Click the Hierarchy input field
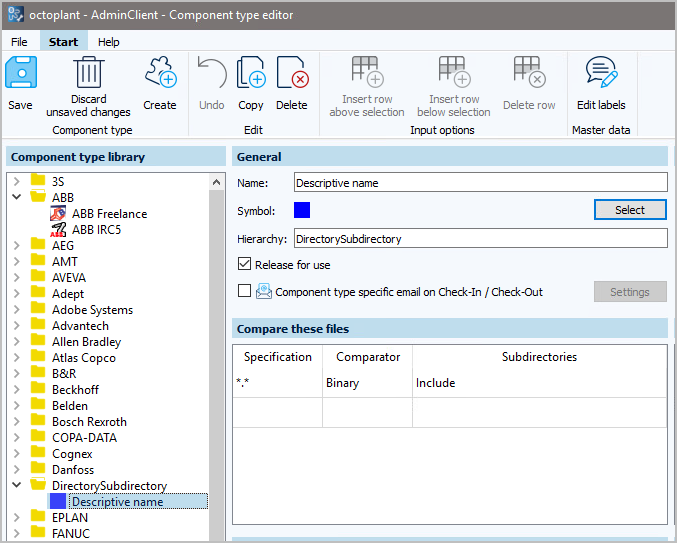This screenshot has width=677, height=543. tap(481, 238)
